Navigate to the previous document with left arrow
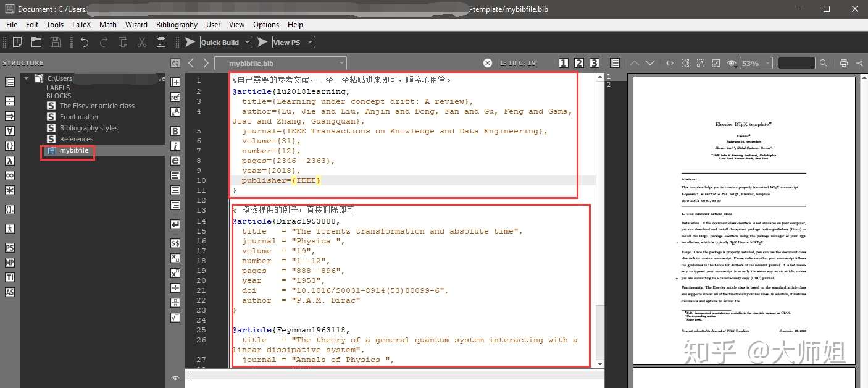This screenshot has width=868, height=388. (191, 62)
